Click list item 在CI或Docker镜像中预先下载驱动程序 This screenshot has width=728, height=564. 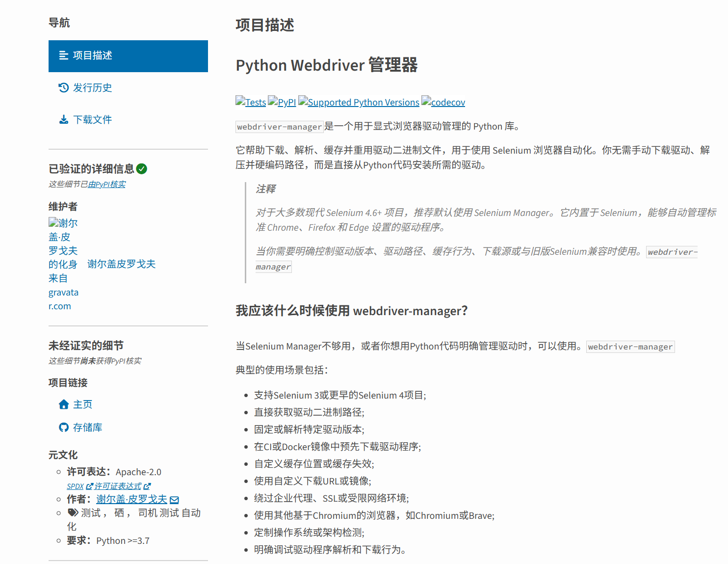pos(338,447)
